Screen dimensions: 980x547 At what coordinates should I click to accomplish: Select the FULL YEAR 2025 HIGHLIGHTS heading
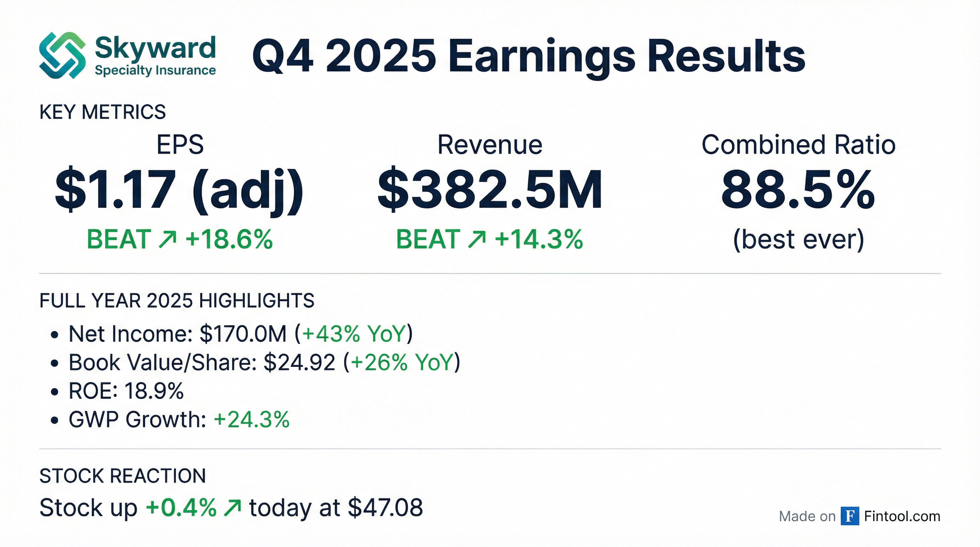(x=177, y=301)
